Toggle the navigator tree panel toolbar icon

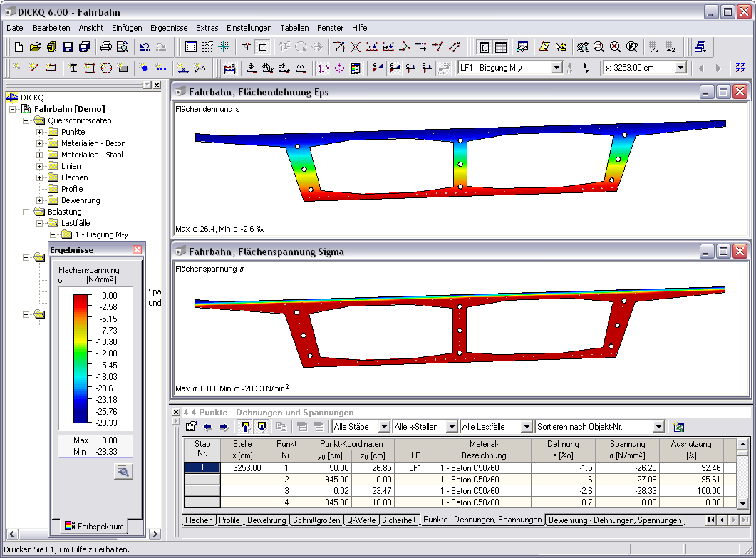pos(485,47)
